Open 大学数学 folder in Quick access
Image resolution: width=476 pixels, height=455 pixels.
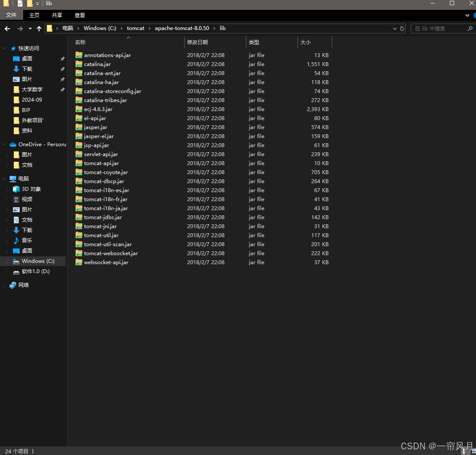[32, 90]
